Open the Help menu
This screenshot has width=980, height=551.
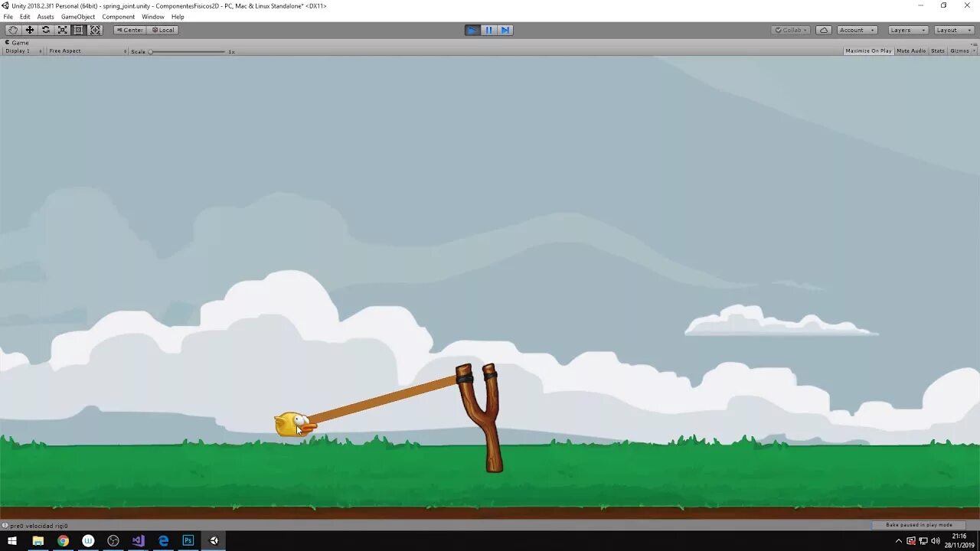pyautogui.click(x=178, y=17)
